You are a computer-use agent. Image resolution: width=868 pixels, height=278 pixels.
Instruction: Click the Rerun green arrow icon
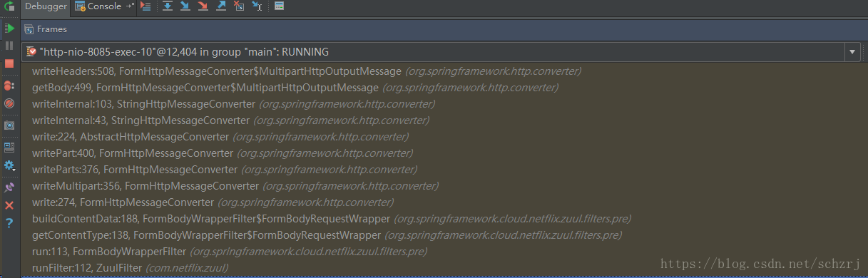coord(9,6)
